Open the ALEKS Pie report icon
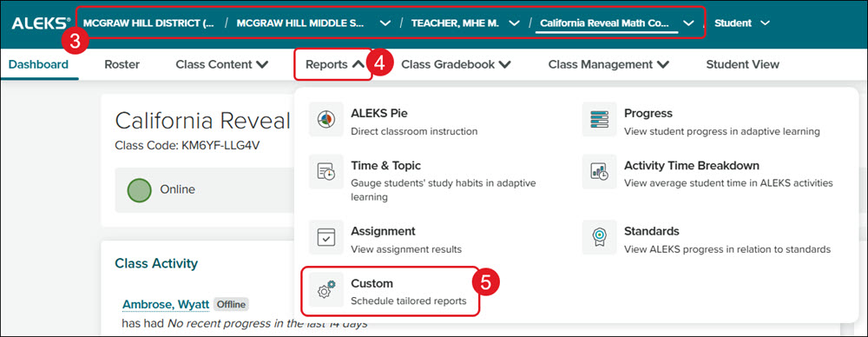 [326, 119]
